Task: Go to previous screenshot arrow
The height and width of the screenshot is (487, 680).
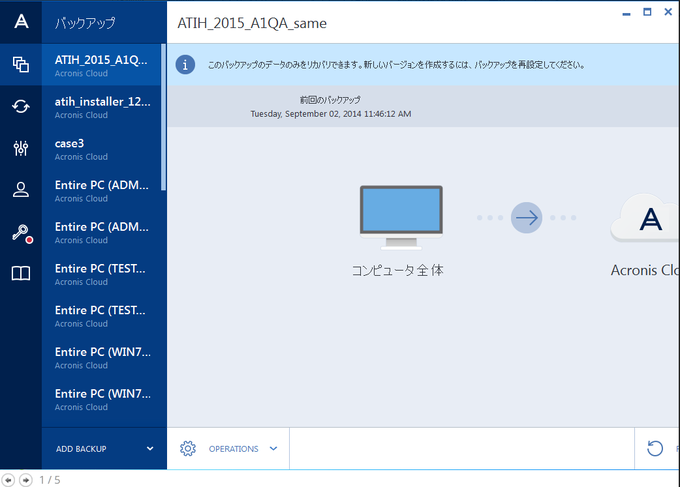Action: pyautogui.click(x=8, y=480)
